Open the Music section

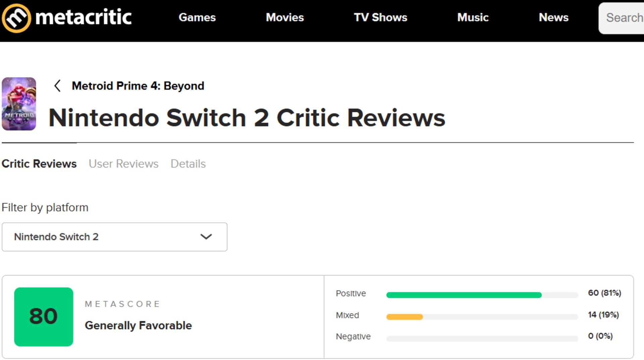pos(473,17)
